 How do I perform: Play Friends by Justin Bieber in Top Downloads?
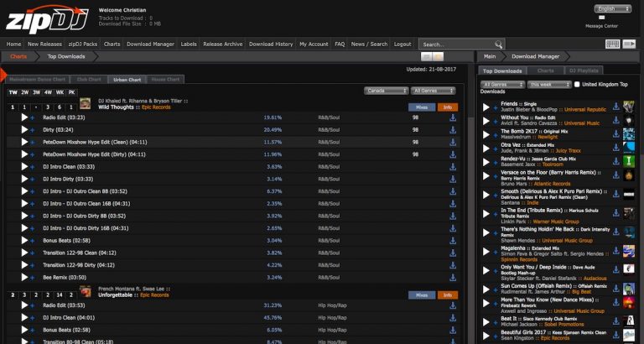click(486, 107)
